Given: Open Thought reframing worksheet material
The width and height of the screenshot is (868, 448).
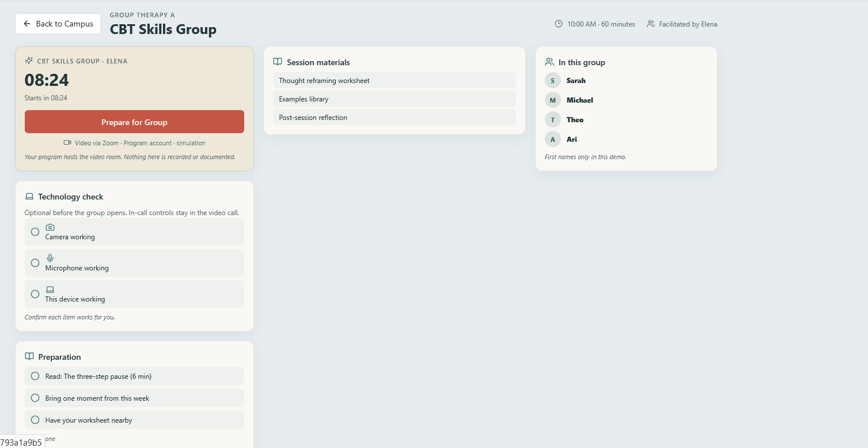Looking at the screenshot, I should pos(395,81).
